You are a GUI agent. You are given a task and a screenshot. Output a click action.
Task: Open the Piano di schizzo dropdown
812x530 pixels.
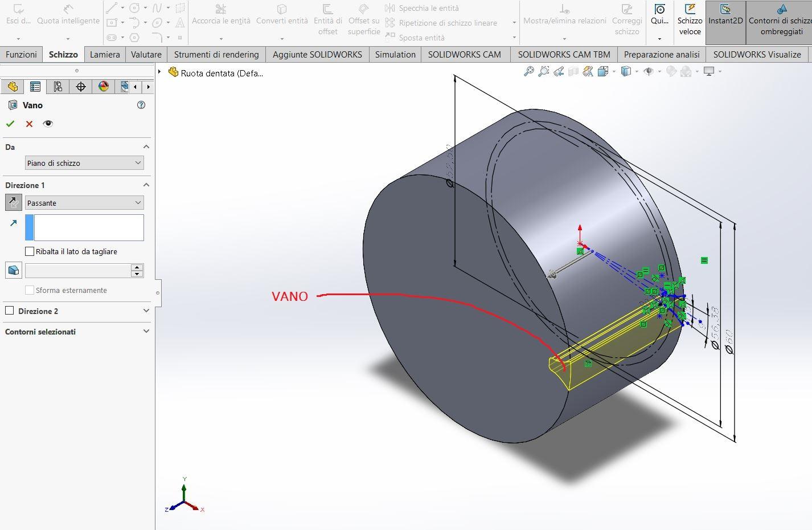point(84,163)
